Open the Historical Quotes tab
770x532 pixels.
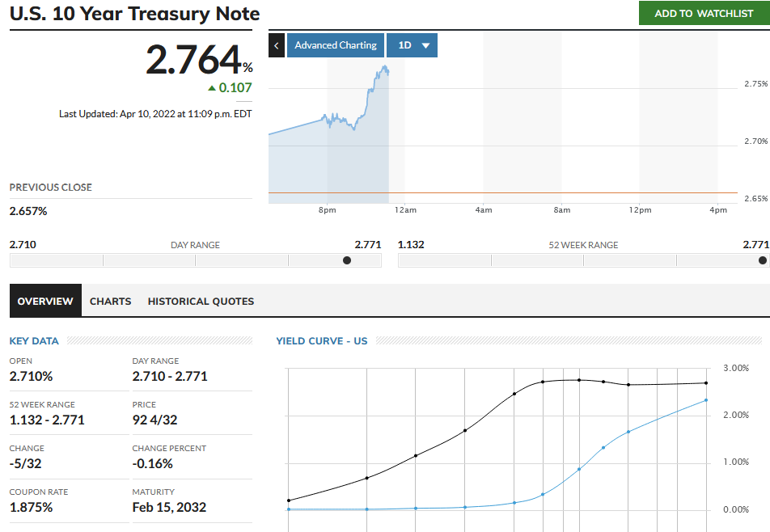[x=201, y=301]
